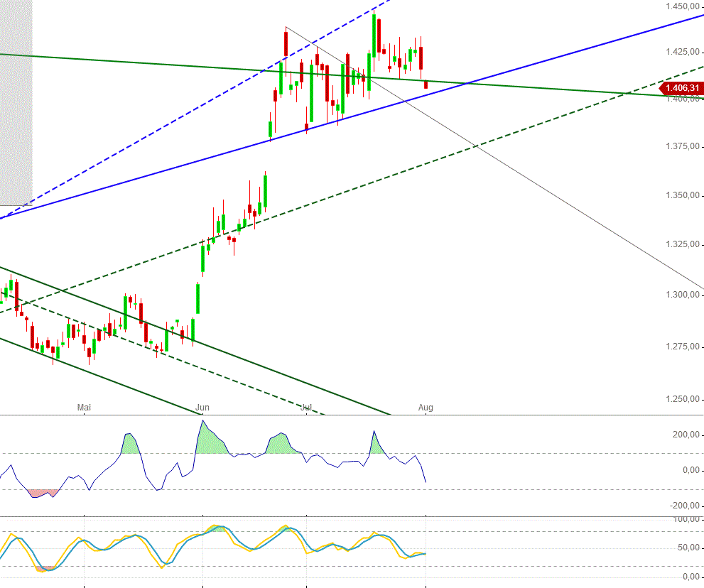Click the Aug label on time axis
Screen dimensions: 704x588
426,407
